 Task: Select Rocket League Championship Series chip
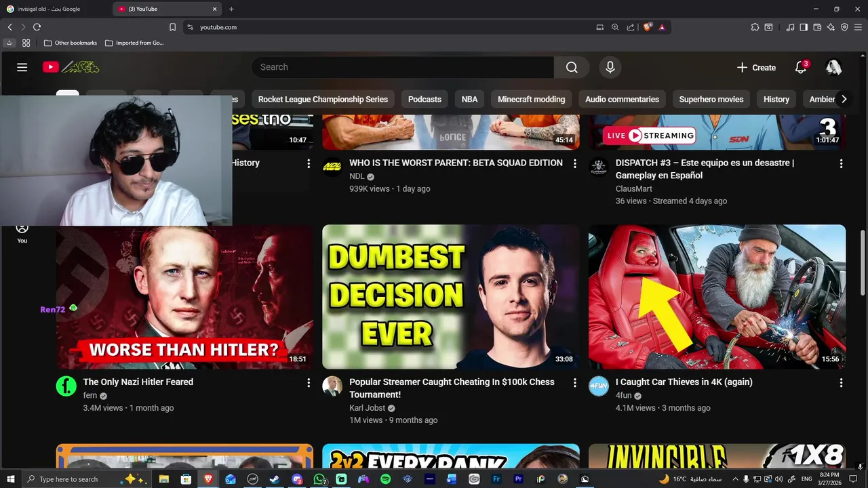coord(323,99)
